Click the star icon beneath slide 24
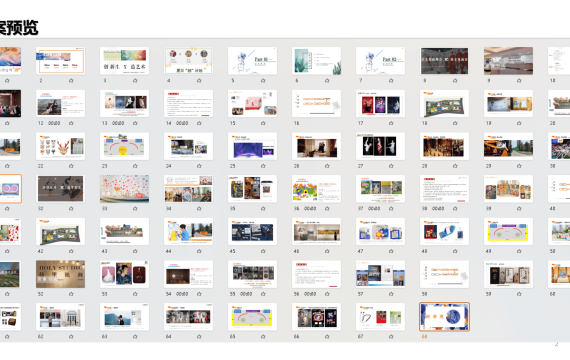This screenshot has width=570, height=360. point(199,166)
